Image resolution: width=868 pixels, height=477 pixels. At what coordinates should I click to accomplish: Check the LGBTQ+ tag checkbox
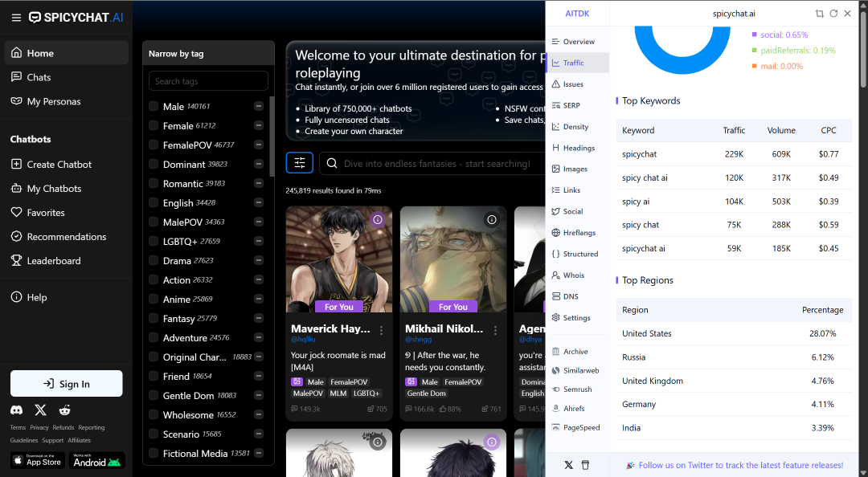click(154, 241)
